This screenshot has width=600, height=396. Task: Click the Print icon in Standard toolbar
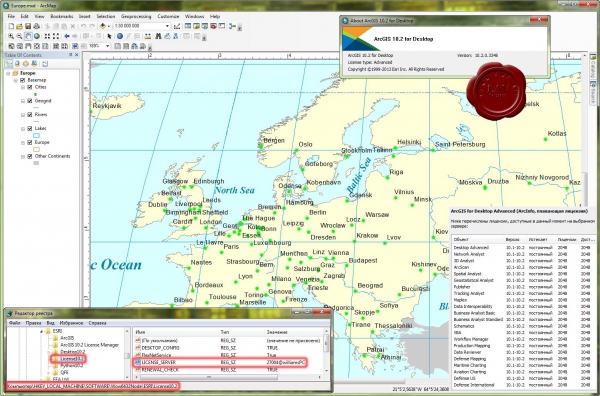pos(37,26)
